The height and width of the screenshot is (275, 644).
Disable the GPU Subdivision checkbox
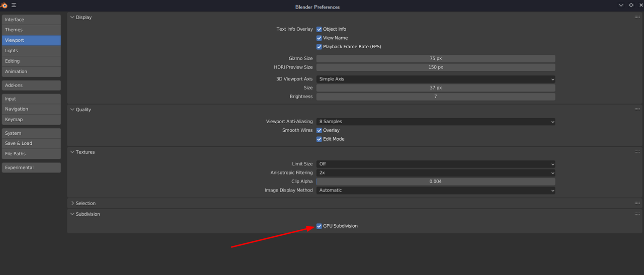[x=319, y=226]
